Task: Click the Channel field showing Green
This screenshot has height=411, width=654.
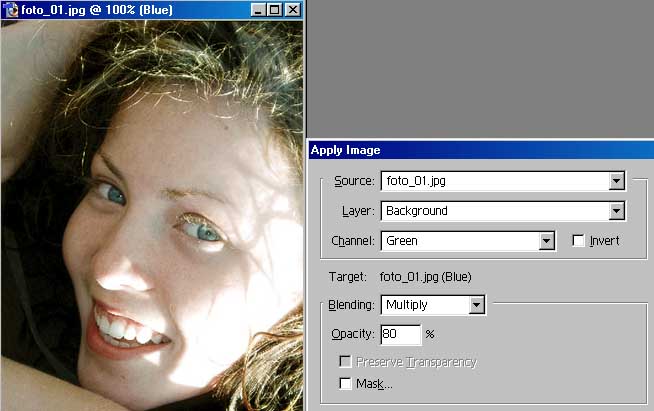Action: (468, 241)
